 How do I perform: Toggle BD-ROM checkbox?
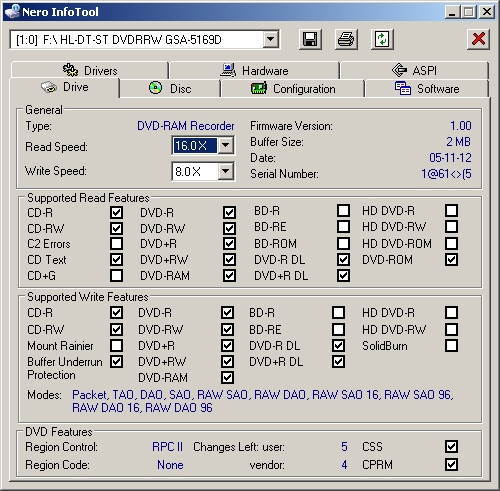(x=343, y=243)
